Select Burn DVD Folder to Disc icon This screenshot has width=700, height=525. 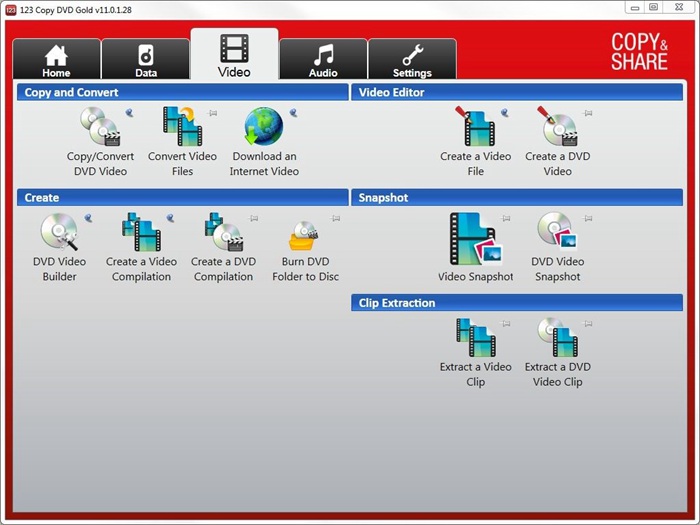coord(305,236)
